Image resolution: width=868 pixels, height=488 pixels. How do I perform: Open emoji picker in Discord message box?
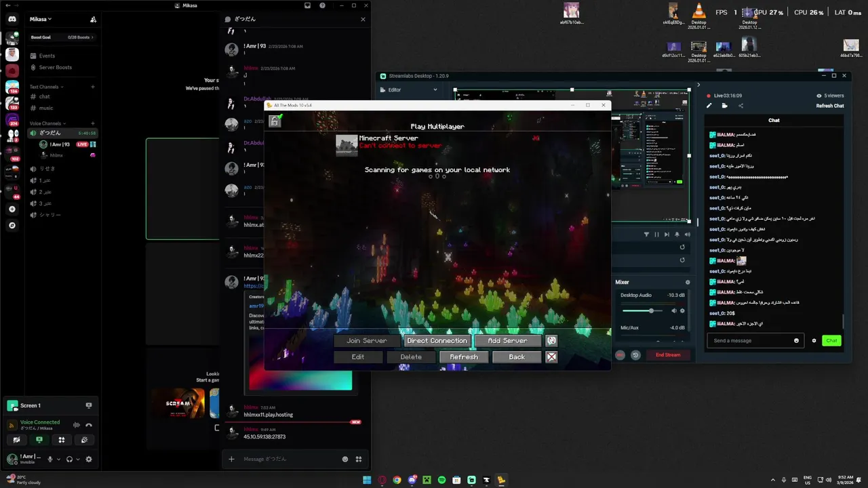[x=345, y=459]
